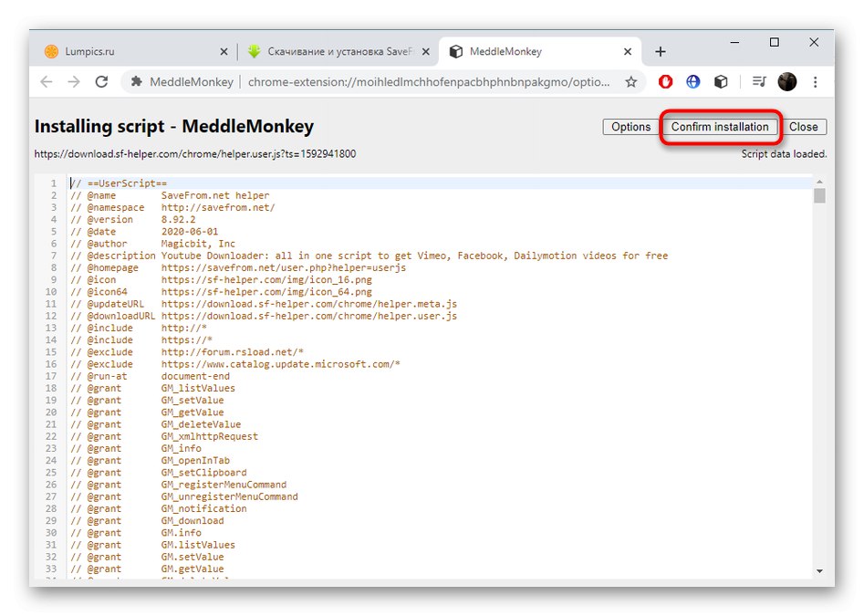Go back with the browser back arrow
The width and height of the screenshot is (864, 616).
[x=47, y=82]
